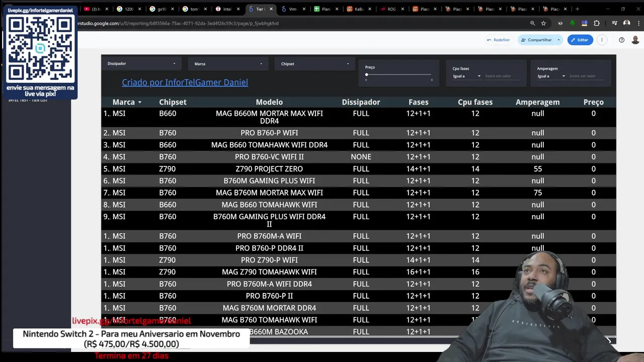Expand the Compartilhar dropdown arrow

[x=558, y=40]
